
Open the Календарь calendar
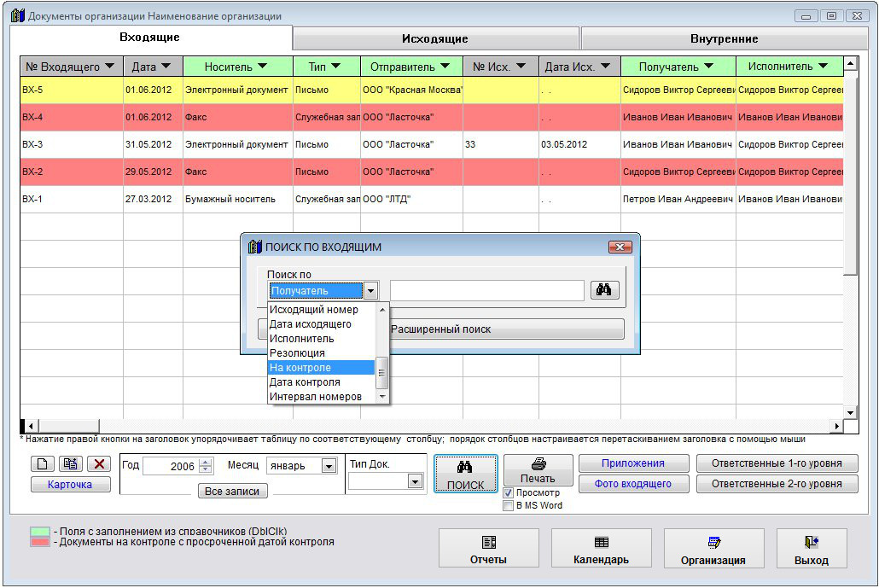pyautogui.click(x=601, y=549)
